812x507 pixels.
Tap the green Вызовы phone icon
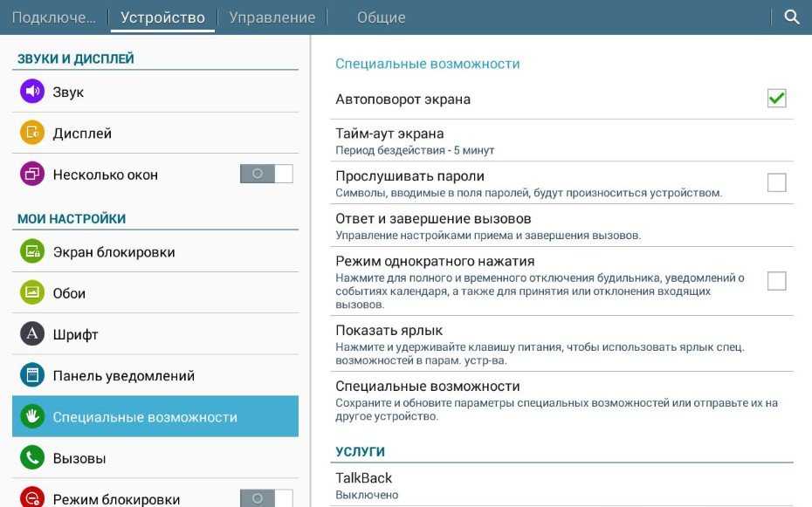[32, 458]
